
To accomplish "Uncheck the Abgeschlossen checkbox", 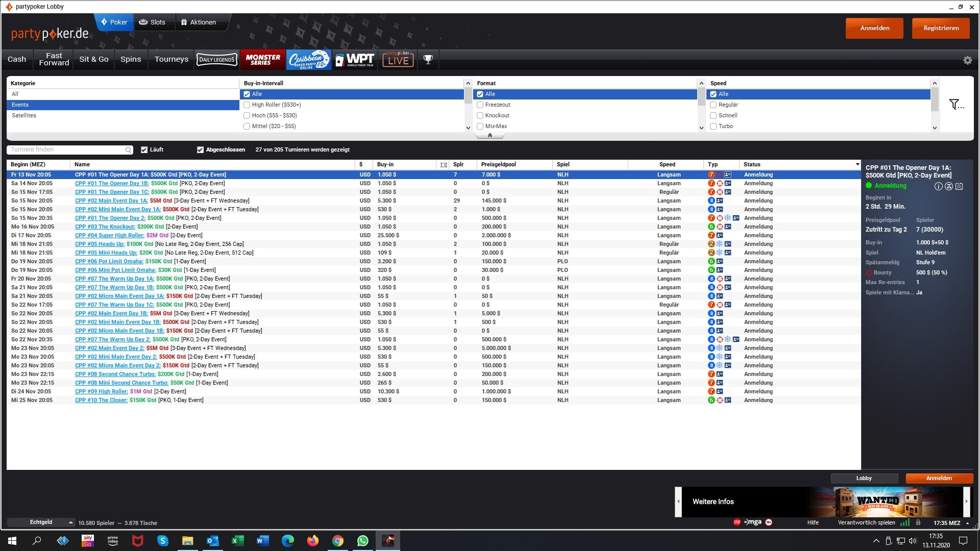I will [x=201, y=150].
